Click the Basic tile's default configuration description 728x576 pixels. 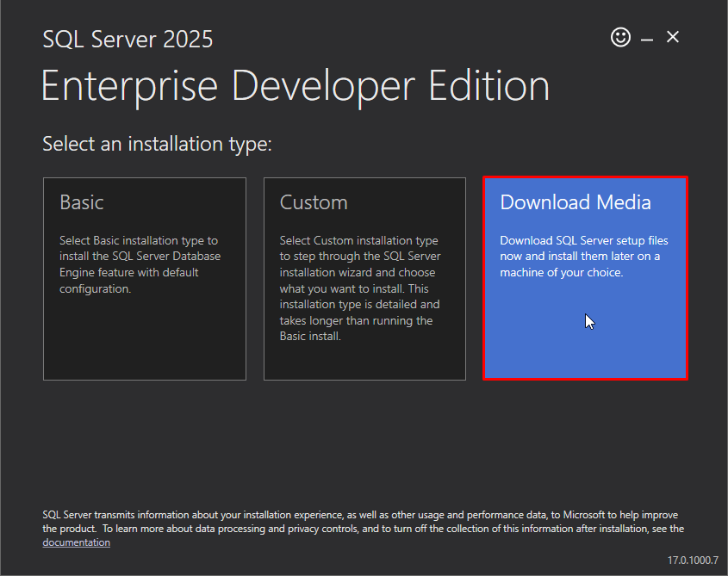click(x=140, y=264)
